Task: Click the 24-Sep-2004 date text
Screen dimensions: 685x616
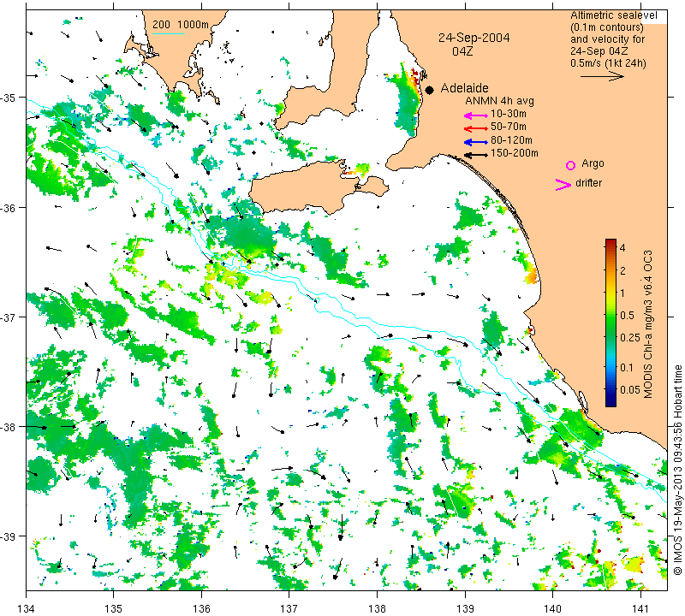Action: 474,38
